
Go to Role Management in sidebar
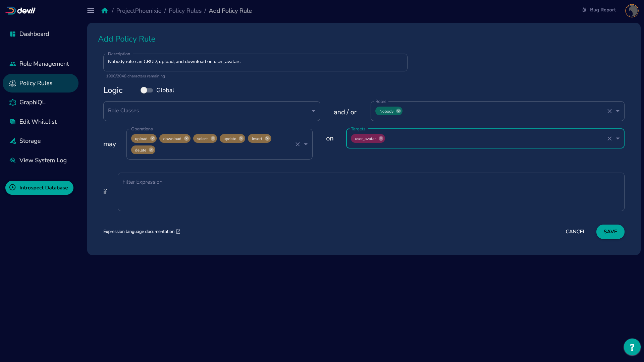[x=44, y=64]
